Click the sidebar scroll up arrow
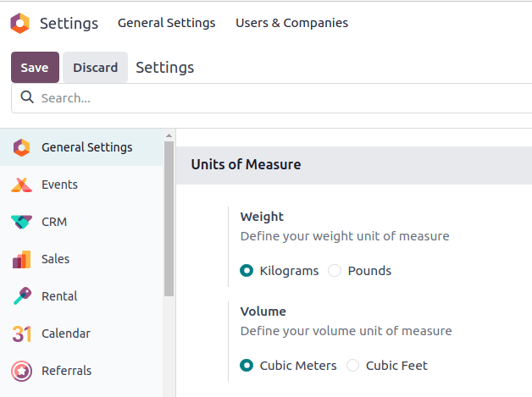 tap(169, 135)
